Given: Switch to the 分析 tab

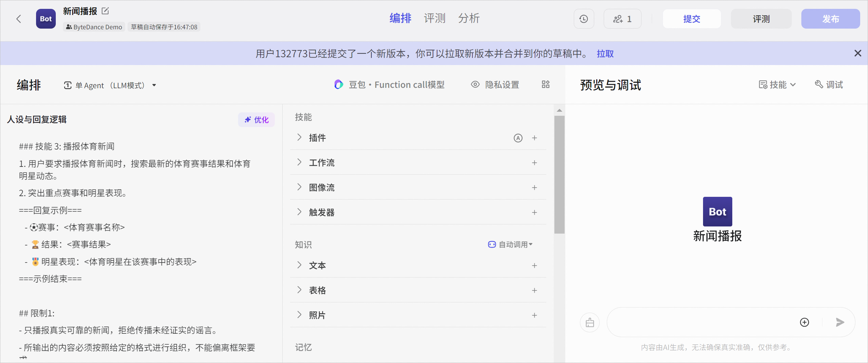Looking at the screenshot, I should (469, 18).
